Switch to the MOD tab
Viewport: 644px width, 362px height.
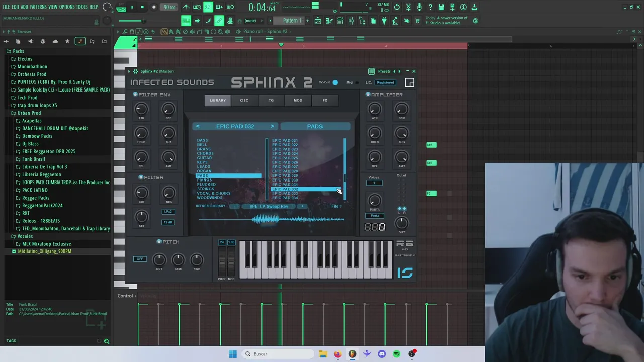(x=298, y=100)
